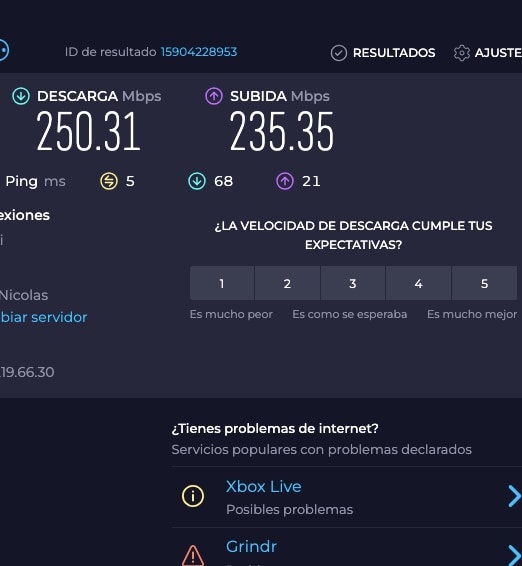The width and height of the screenshot is (522, 566).
Task: Click the download arrow icon beside DESCARGA
Action: 21,96
